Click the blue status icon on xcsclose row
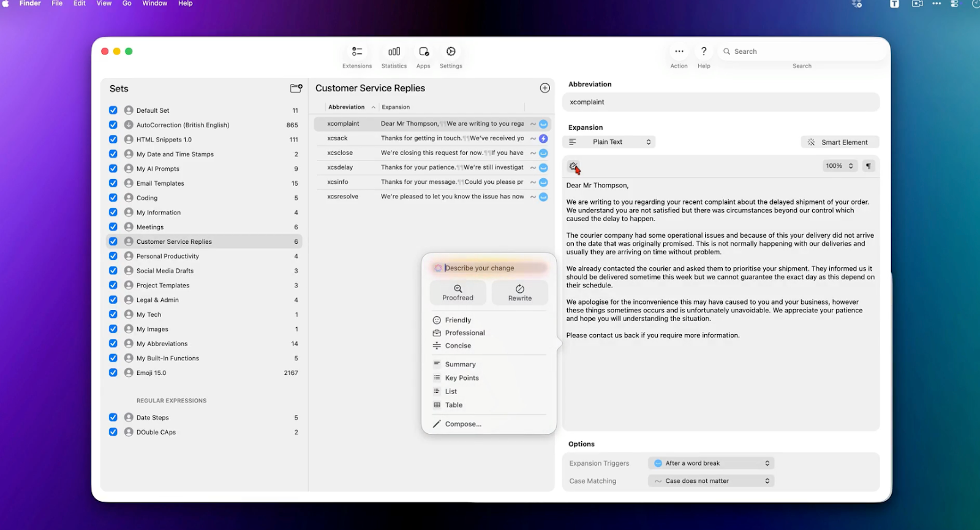Image resolution: width=980 pixels, height=530 pixels. 543,153
